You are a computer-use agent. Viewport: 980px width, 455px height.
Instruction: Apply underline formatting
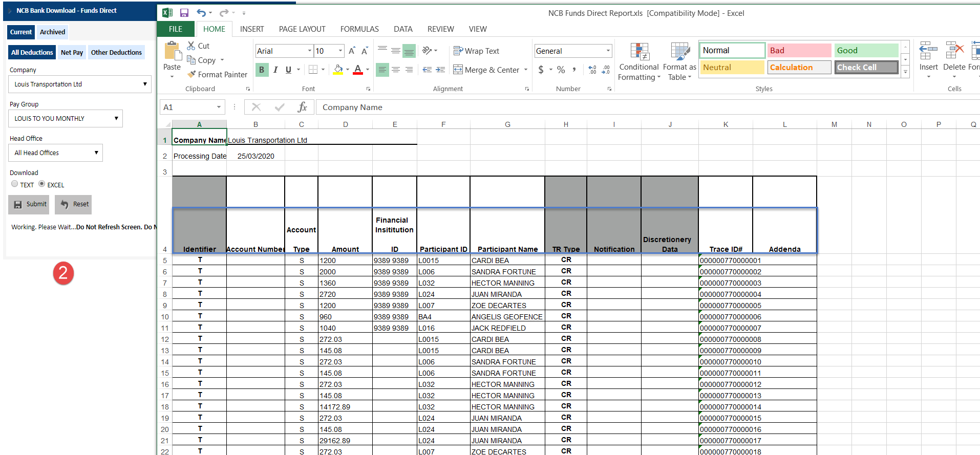(x=288, y=70)
